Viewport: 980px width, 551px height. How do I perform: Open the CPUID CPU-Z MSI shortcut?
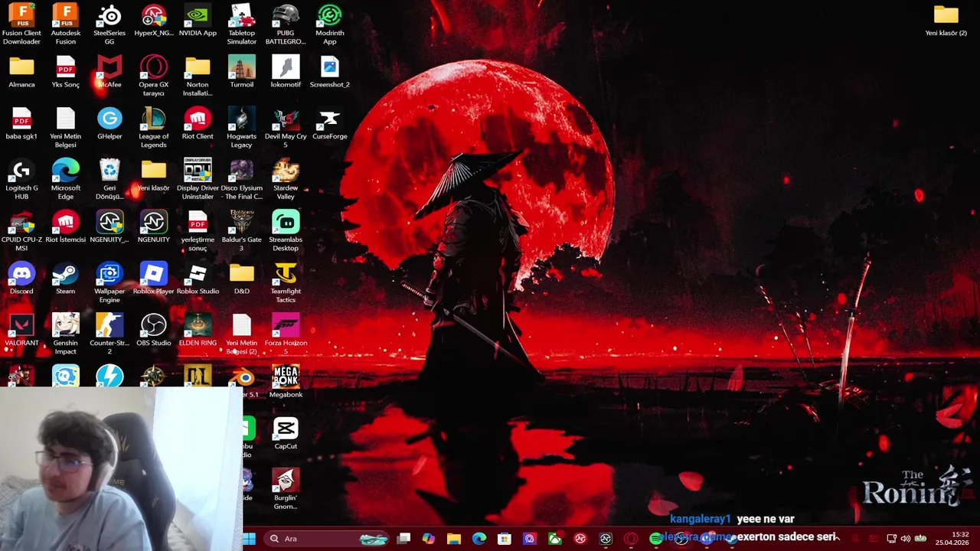21,230
